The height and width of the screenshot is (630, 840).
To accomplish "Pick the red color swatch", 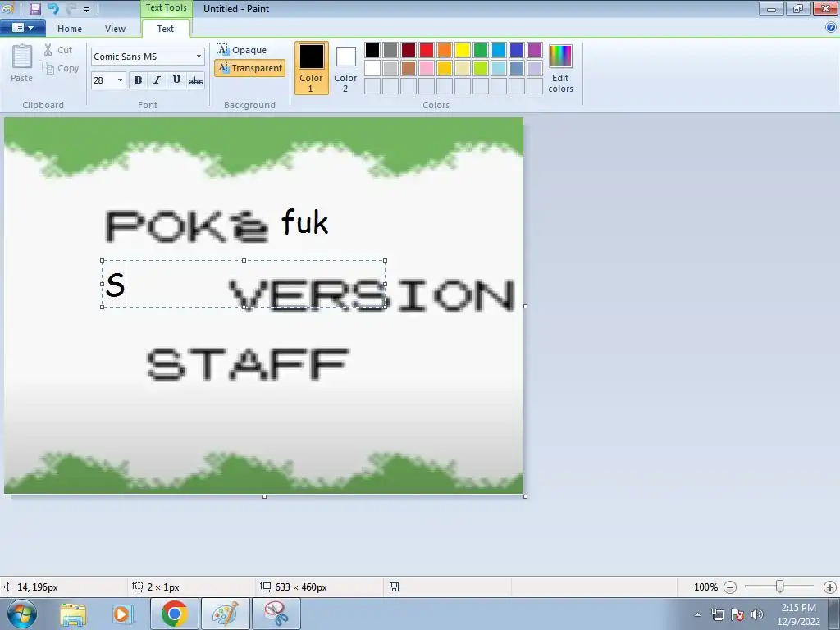I will click(427, 50).
